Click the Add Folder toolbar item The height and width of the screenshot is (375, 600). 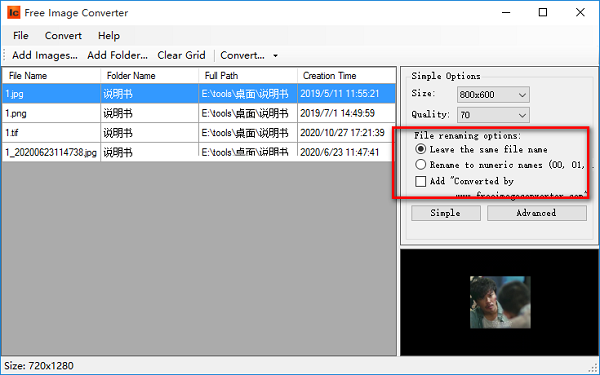pos(117,55)
